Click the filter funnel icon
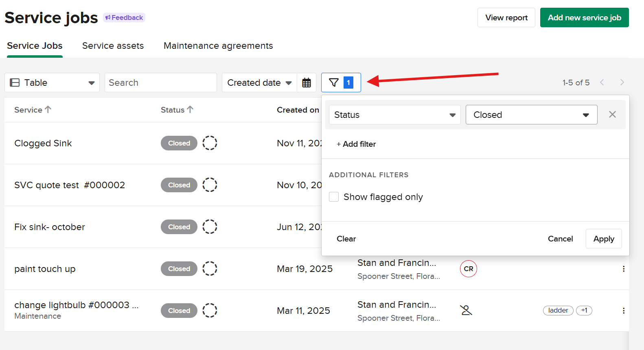The image size is (644, 350). coord(334,83)
